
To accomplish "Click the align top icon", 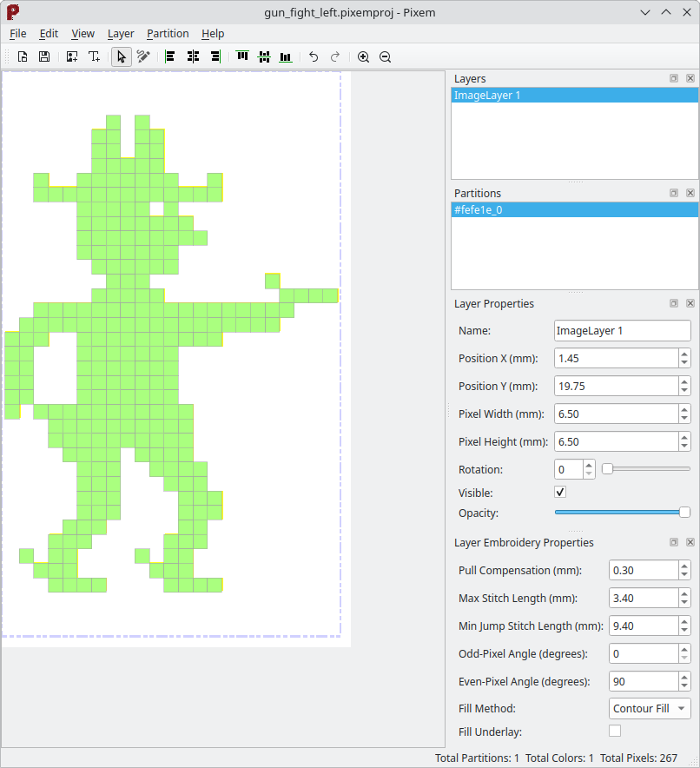I will point(242,56).
